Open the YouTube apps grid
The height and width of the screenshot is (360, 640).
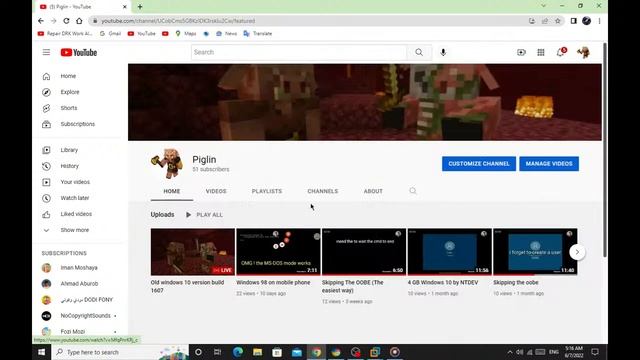pyautogui.click(x=541, y=52)
